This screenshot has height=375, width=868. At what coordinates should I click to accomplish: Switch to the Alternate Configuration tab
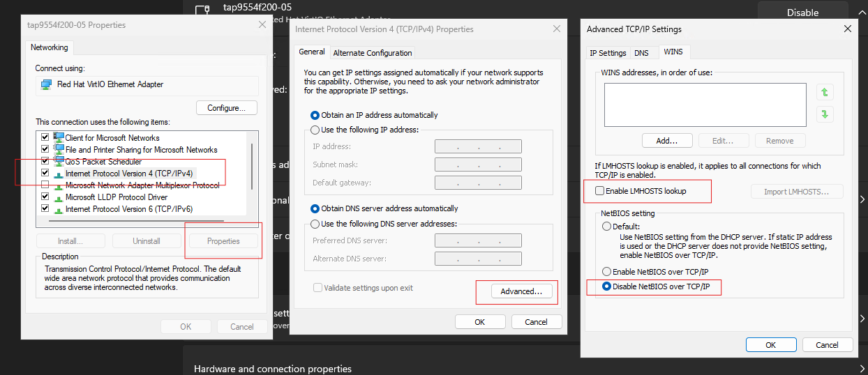pyautogui.click(x=373, y=53)
